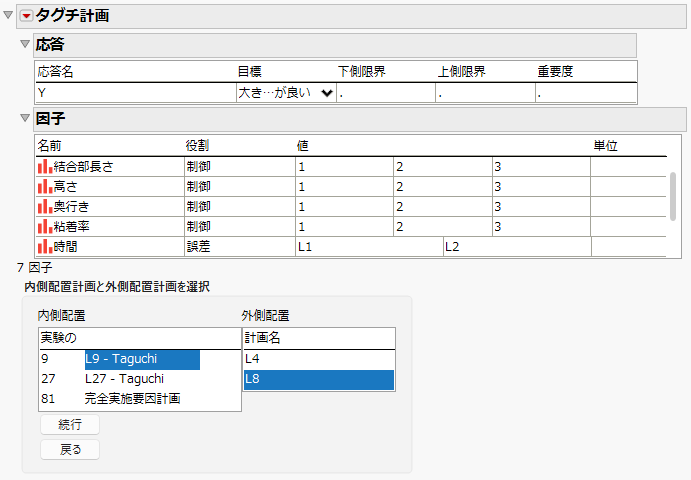691x480 pixels.
Task: Click the 制御 role of 奥行き
Action: [x=240, y=206]
